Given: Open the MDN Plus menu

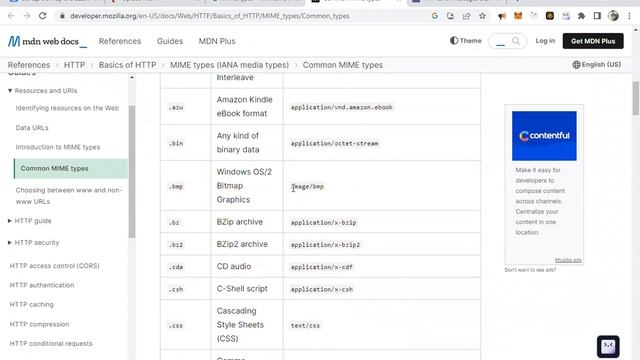Looking at the screenshot, I should tap(217, 41).
